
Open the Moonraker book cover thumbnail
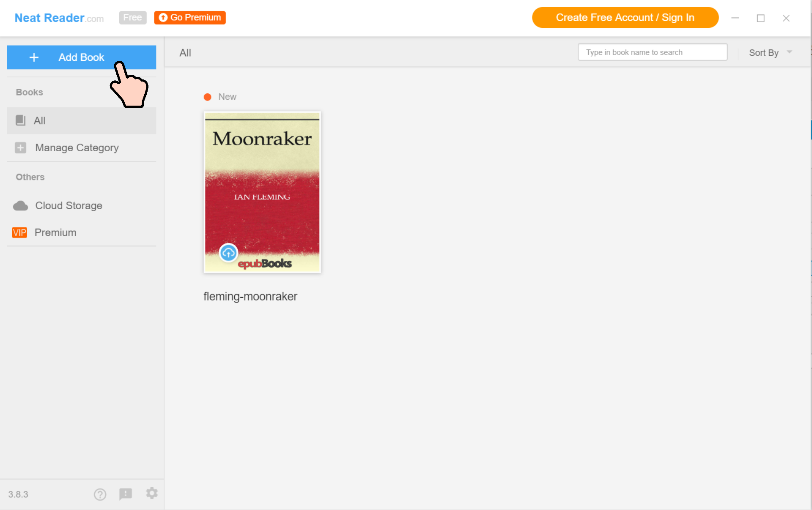tap(262, 192)
